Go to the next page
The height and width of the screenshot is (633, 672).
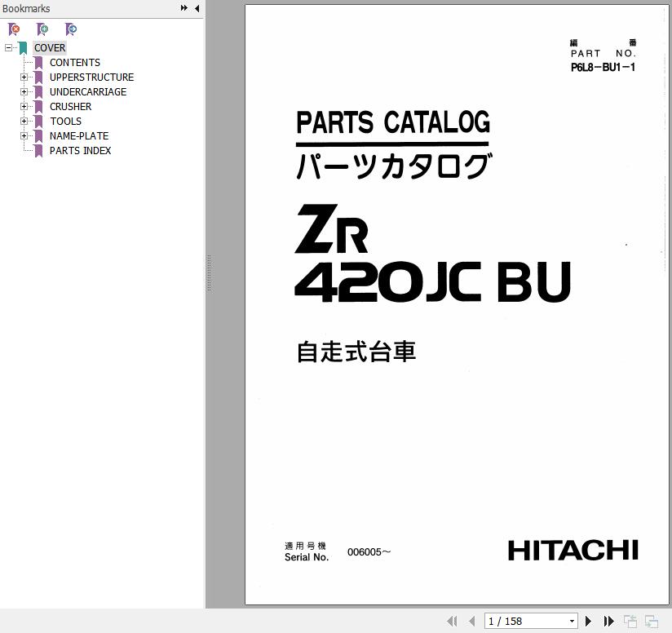coord(588,621)
